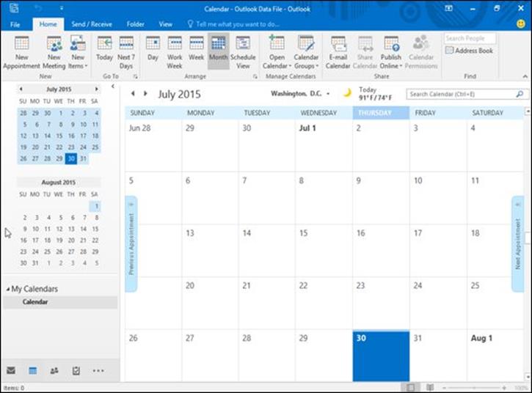
Task: Select Calendar under My Calendars
Action: tap(60, 302)
